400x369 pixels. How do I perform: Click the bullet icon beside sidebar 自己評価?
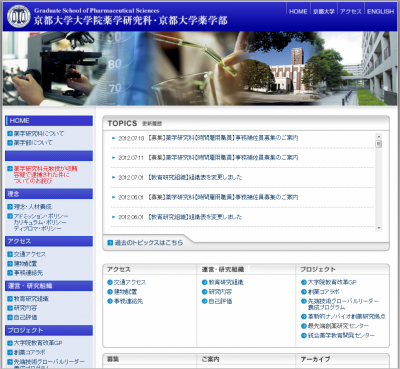[x=10, y=317]
